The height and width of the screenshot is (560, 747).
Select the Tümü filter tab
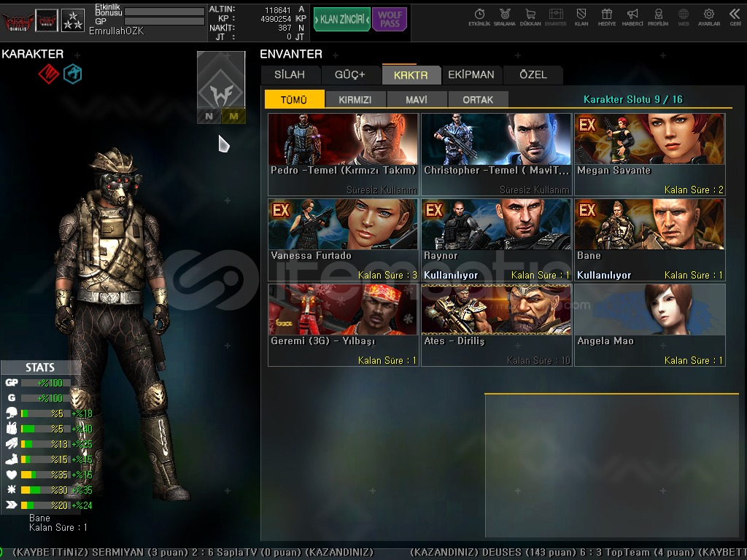294,99
